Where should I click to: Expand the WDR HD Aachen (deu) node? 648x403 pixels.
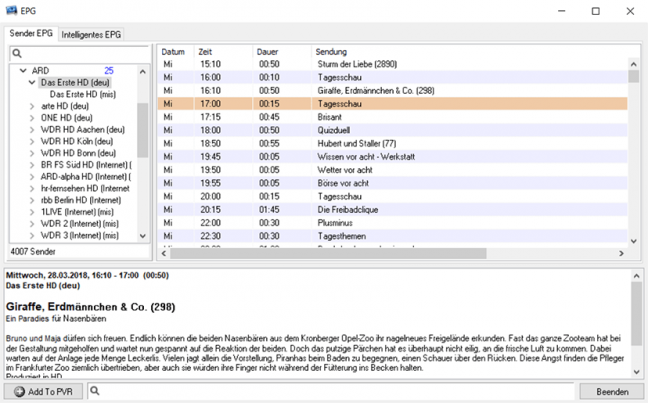tap(32, 129)
